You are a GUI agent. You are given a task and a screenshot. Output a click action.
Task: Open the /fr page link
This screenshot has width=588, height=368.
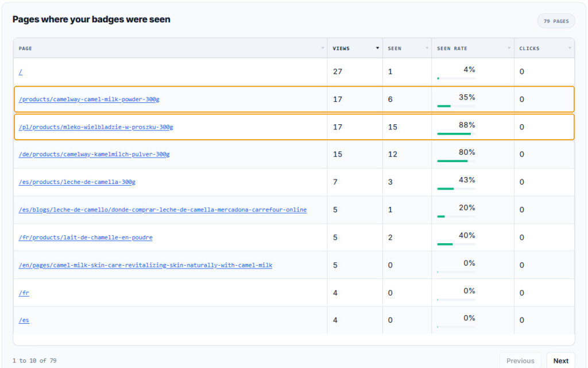pyautogui.click(x=24, y=293)
